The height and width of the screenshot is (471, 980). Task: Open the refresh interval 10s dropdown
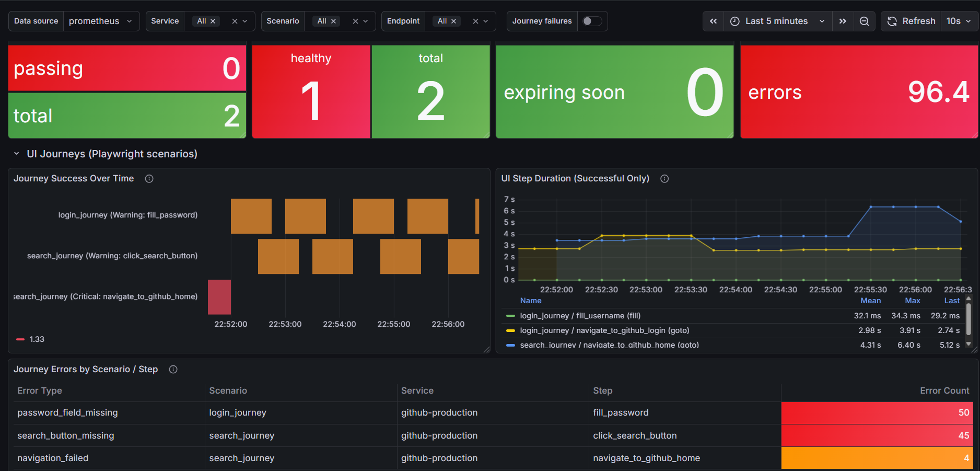959,21
